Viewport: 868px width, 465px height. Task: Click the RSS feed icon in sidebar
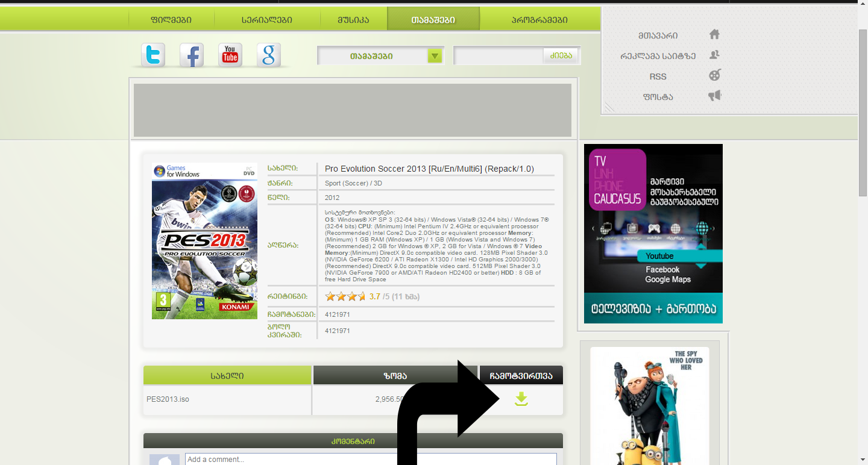714,75
